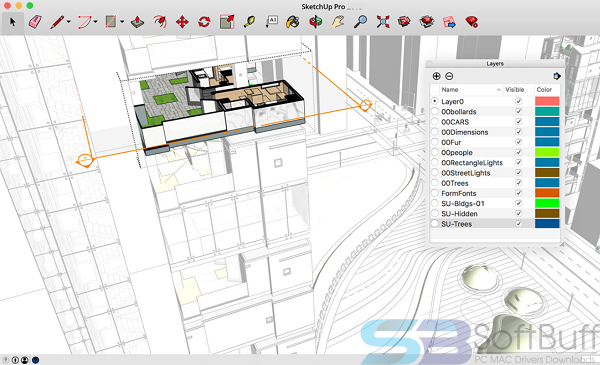Screen dimensions: 600x365
Task: Select the Push/Pull tool
Action: point(137,22)
